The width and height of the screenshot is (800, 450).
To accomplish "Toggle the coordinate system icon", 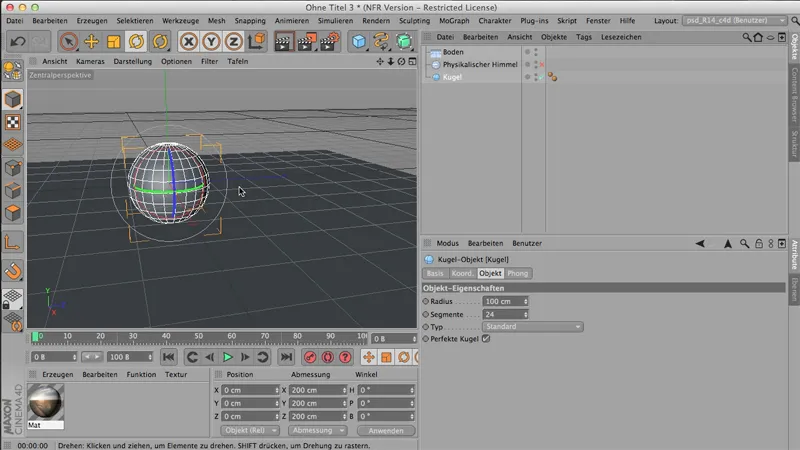I will pyautogui.click(x=257, y=41).
